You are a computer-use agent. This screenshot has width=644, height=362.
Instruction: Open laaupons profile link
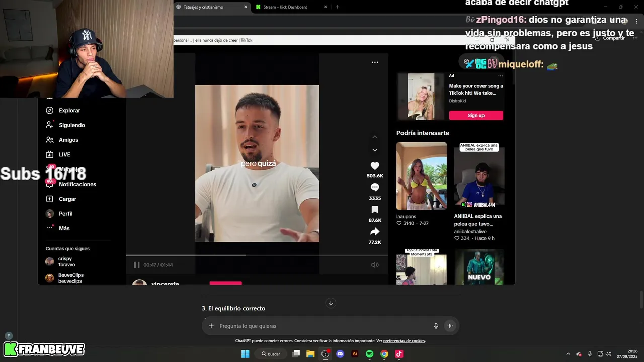tap(407, 216)
